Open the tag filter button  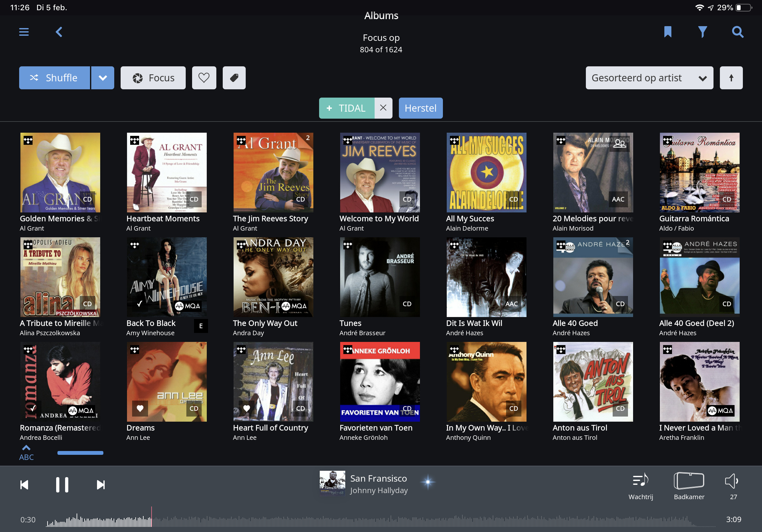point(234,78)
